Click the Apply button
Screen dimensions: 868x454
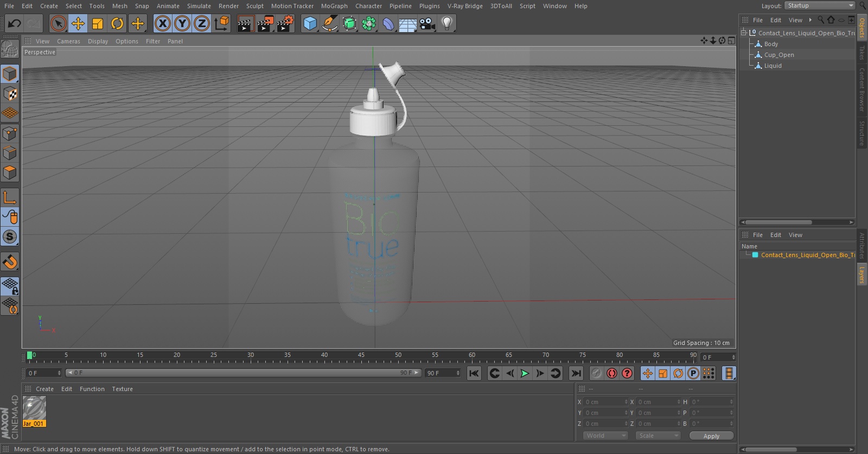click(711, 436)
